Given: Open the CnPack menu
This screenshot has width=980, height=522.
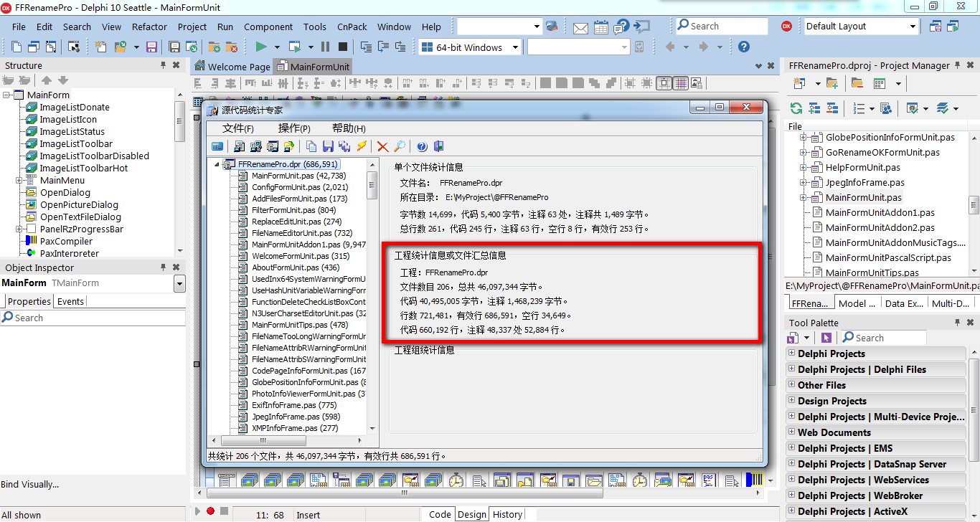Looking at the screenshot, I should click(x=352, y=27).
